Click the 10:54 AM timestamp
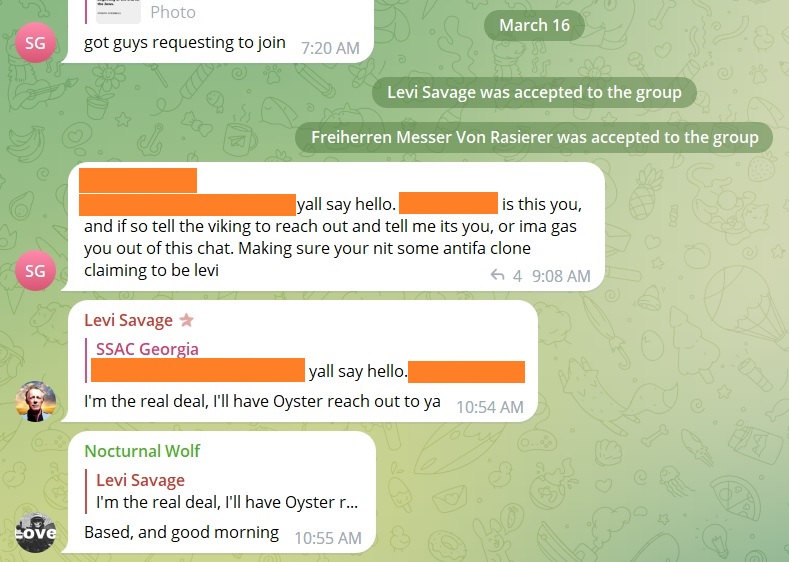Image resolution: width=789 pixels, height=562 pixels. click(x=490, y=407)
